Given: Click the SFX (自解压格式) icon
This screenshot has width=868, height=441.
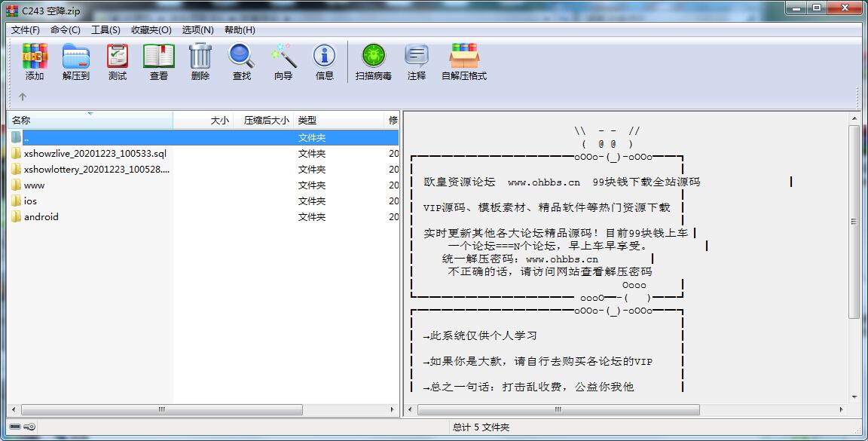Looking at the screenshot, I should (464, 62).
